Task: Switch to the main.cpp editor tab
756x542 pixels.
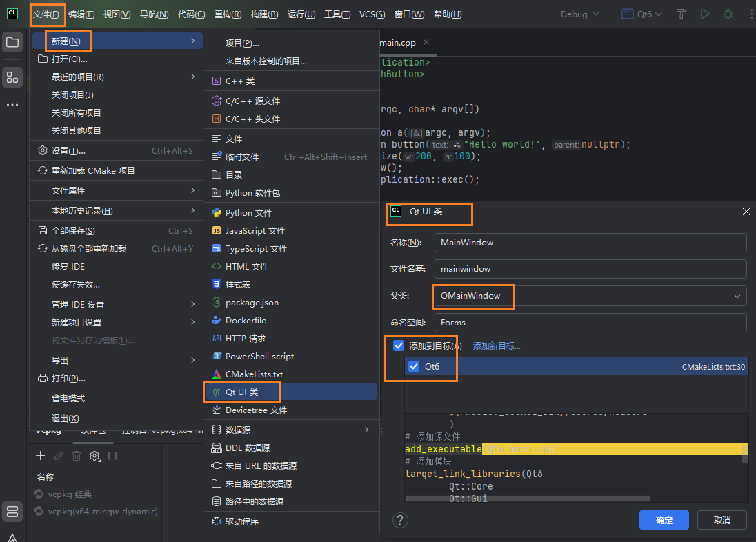Action: click(x=399, y=43)
